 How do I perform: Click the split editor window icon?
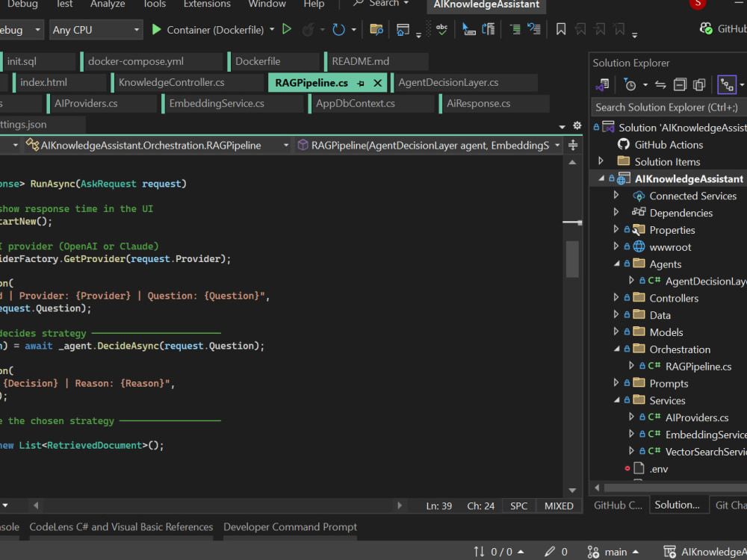(x=573, y=146)
